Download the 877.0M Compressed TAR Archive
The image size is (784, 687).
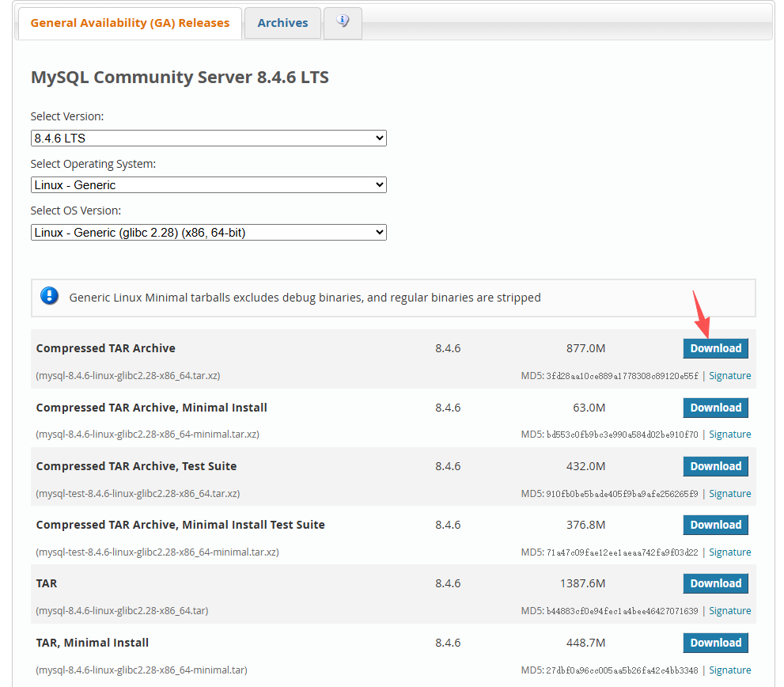pos(715,348)
